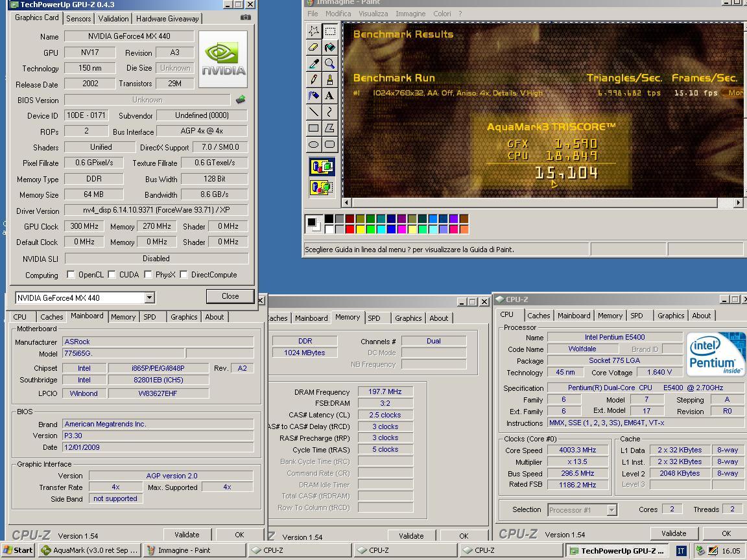Pick the Rectangle shape tool

313,128
